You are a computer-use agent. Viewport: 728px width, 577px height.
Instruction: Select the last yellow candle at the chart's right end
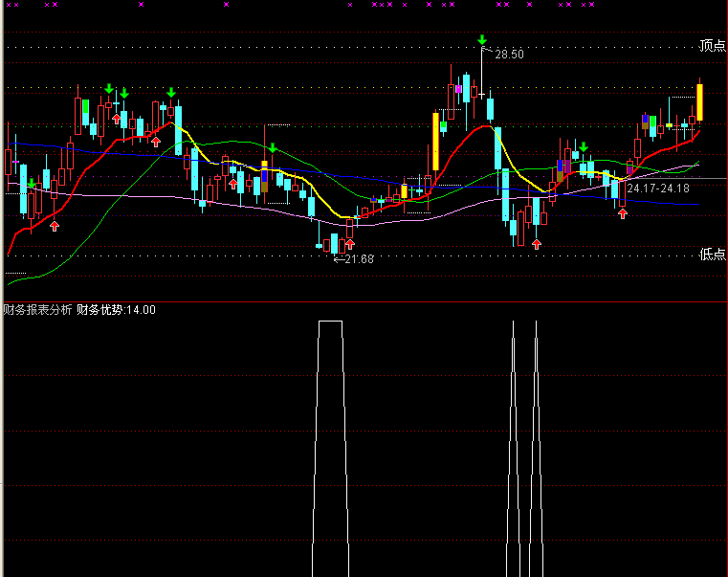(699, 102)
